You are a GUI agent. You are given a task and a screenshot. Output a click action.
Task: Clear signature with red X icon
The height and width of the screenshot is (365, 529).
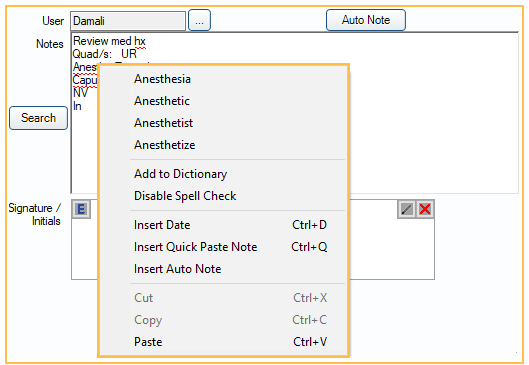click(x=425, y=209)
